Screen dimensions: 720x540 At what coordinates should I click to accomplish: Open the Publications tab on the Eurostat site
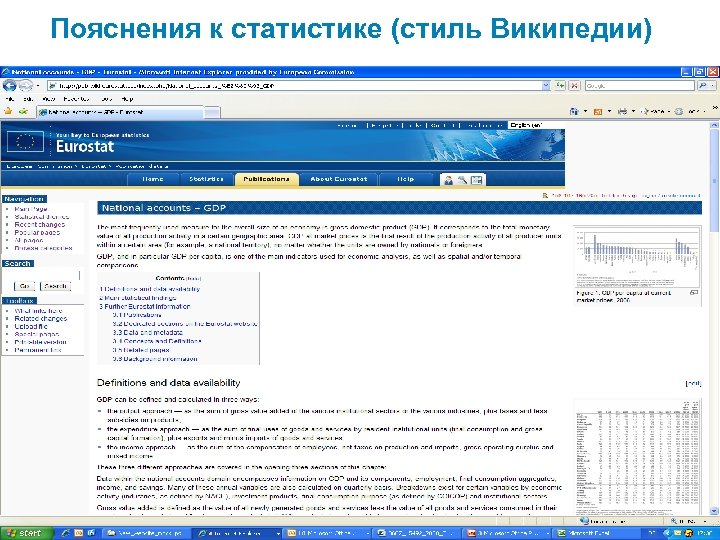pyautogui.click(x=266, y=179)
